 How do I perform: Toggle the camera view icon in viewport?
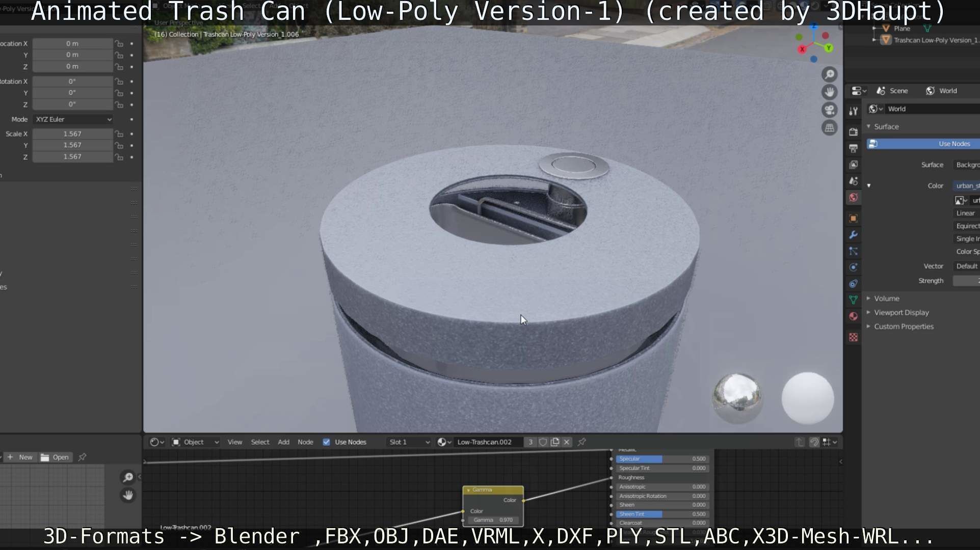(830, 110)
